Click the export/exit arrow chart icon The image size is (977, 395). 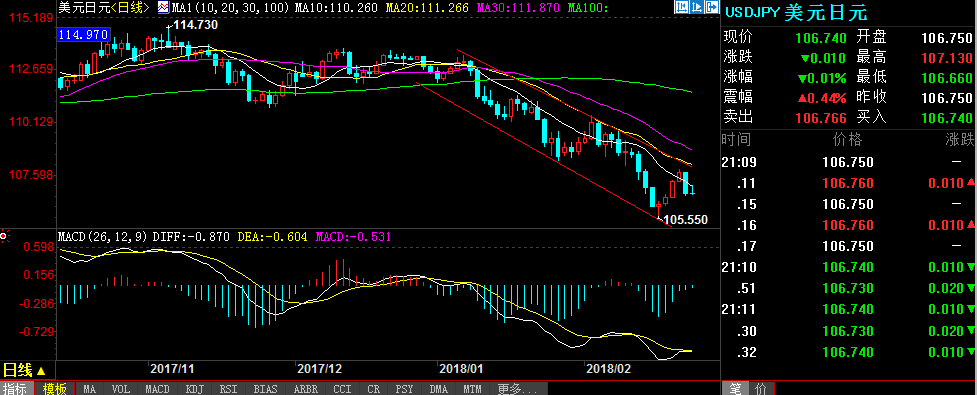[x=712, y=7]
